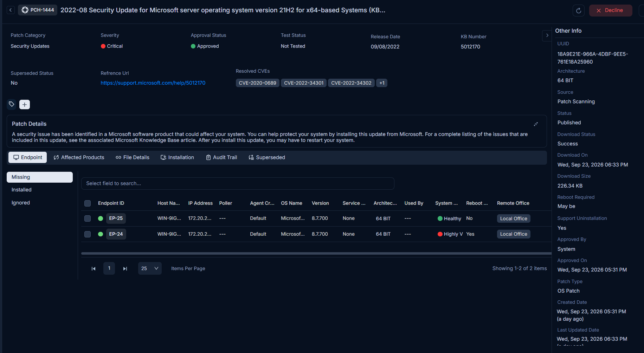The height and width of the screenshot is (353, 644).
Task: Click the green status dot for EP-25
Action: pyautogui.click(x=101, y=218)
